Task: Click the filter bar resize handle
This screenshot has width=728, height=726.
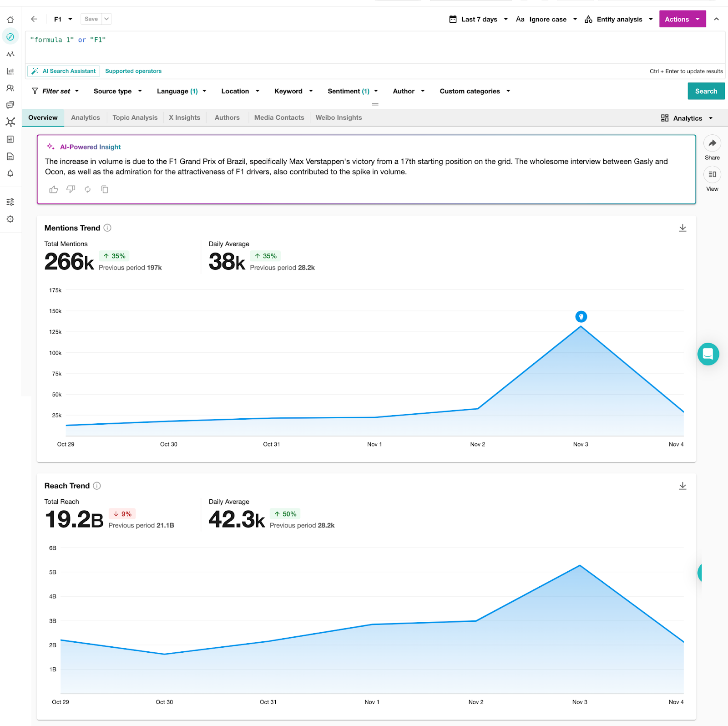Action: coord(375,104)
